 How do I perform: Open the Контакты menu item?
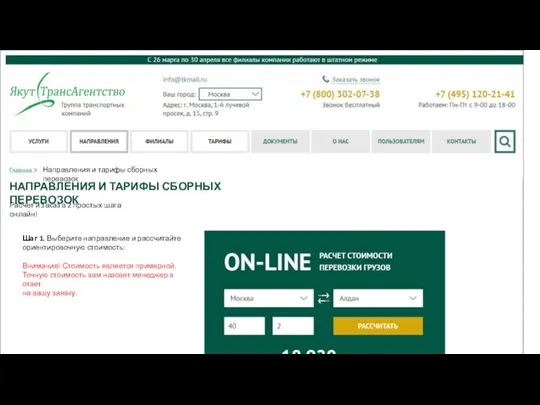click(461, 141)
